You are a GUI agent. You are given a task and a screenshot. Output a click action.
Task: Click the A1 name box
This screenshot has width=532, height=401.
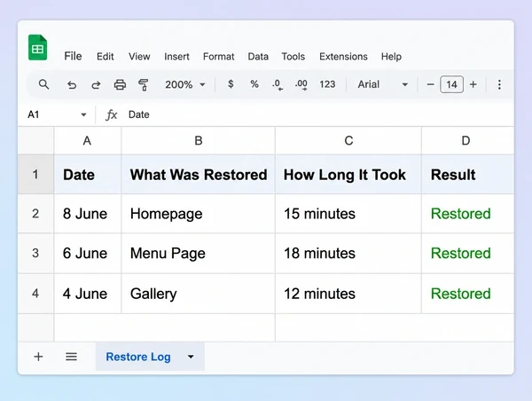click(x=57, y=114)
